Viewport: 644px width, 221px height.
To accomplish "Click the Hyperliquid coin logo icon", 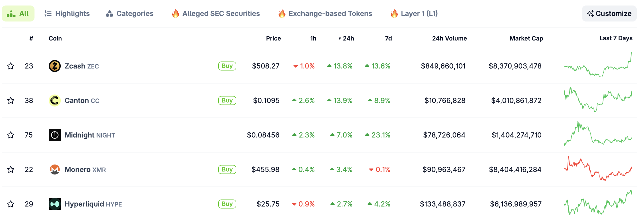I will [x=54, y=204].
